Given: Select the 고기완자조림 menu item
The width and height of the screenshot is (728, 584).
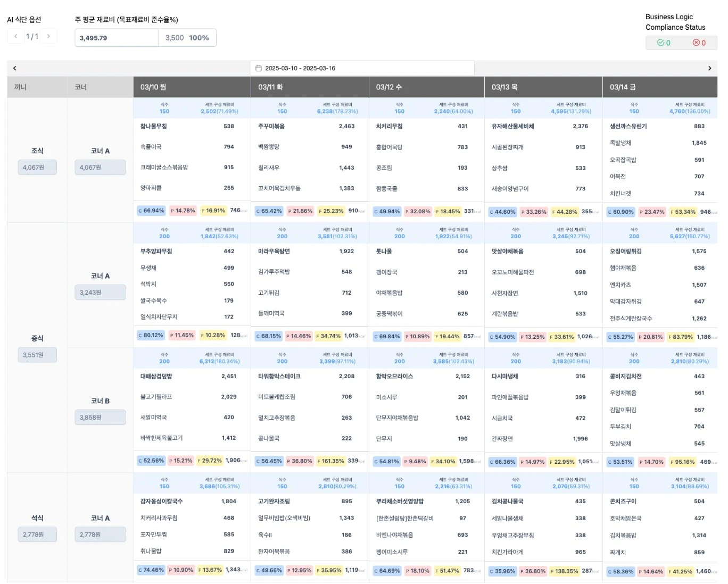Looking at the screenshot, I should (x=274, y=501).
